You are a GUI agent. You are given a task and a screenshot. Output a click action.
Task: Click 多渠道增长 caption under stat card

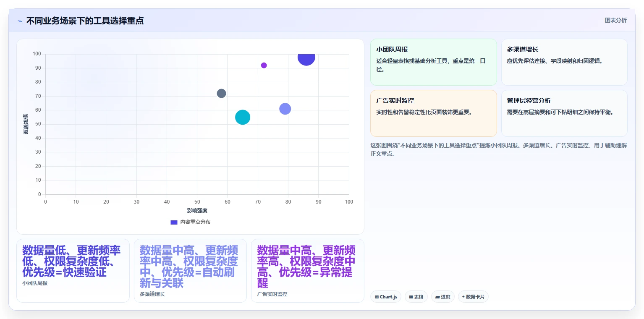[x=152, y=294]
